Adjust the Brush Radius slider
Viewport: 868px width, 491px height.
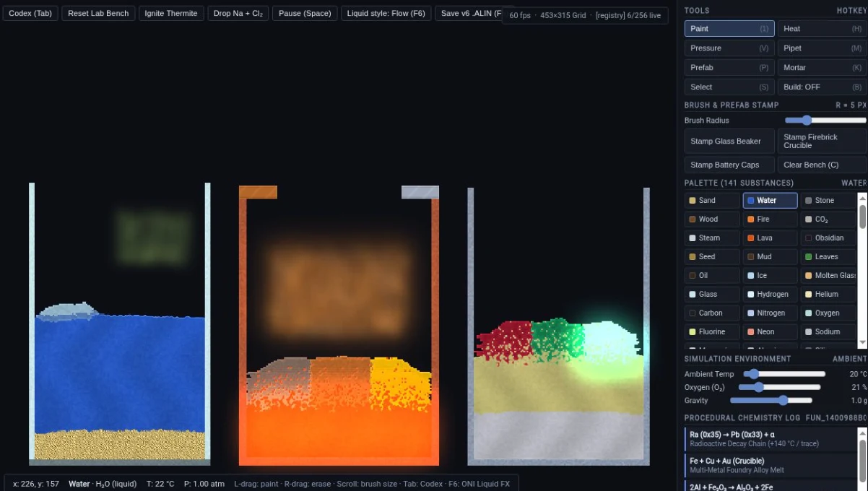click(x=825, y=121)
